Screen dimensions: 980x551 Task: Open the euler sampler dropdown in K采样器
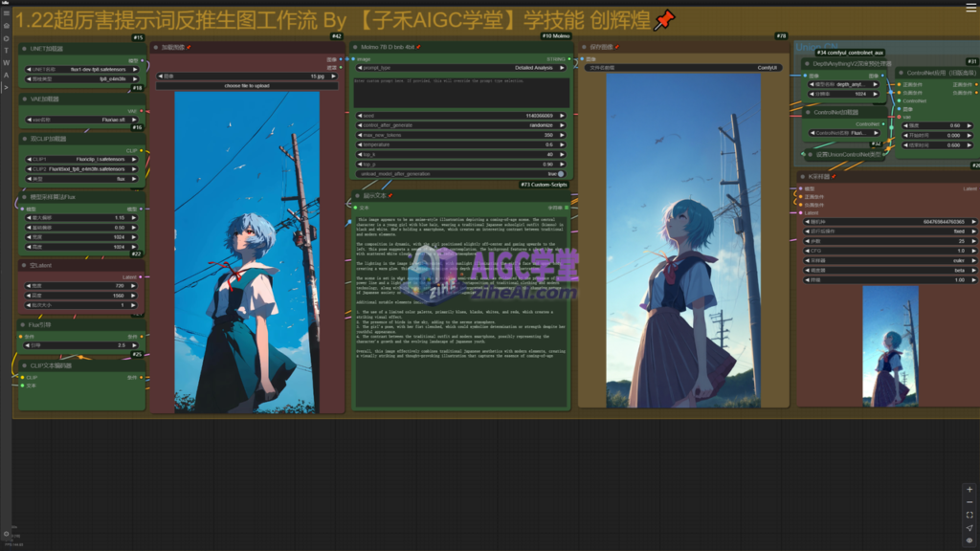pos(891,260)
